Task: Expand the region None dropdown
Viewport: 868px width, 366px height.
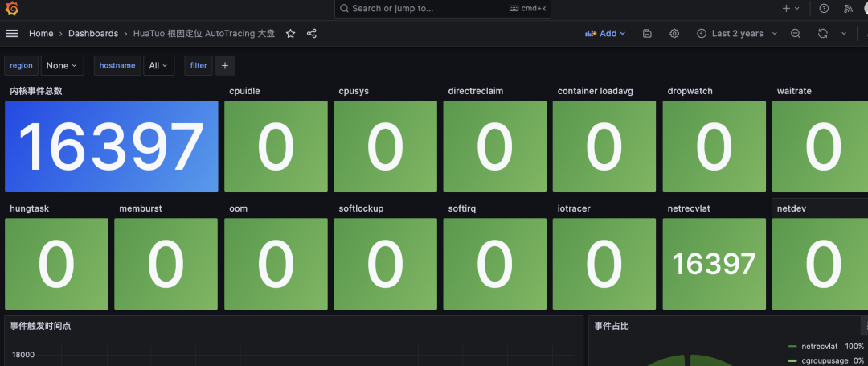Action: click(x=62, y=66)
